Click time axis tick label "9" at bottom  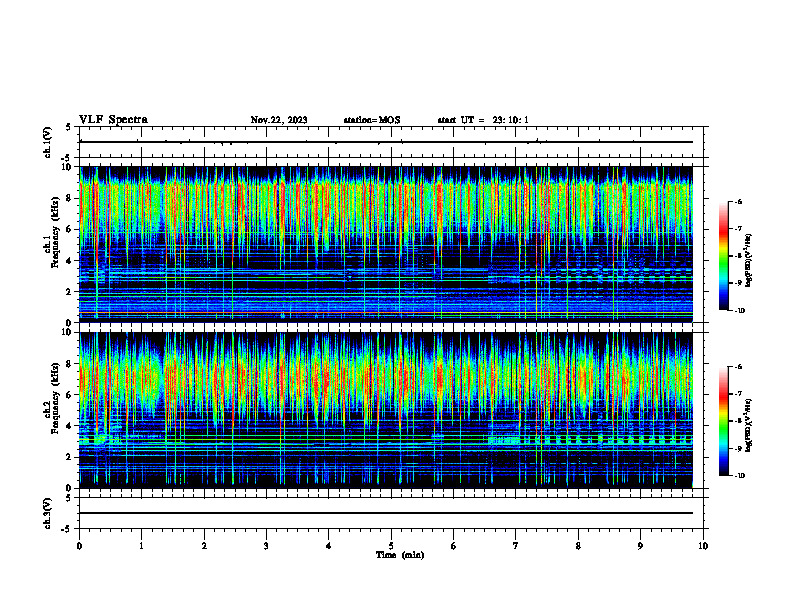(x=640, y=546)
